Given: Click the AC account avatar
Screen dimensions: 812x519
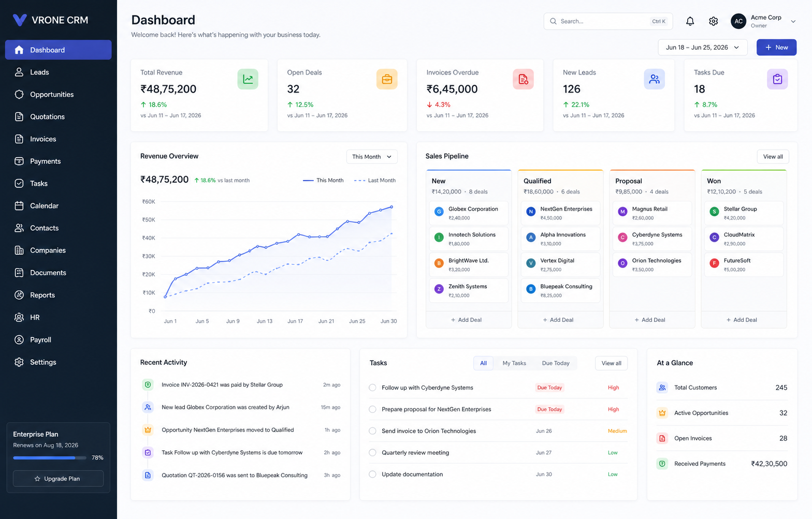Looking at the screenshot, I should (x=738, y=21).
